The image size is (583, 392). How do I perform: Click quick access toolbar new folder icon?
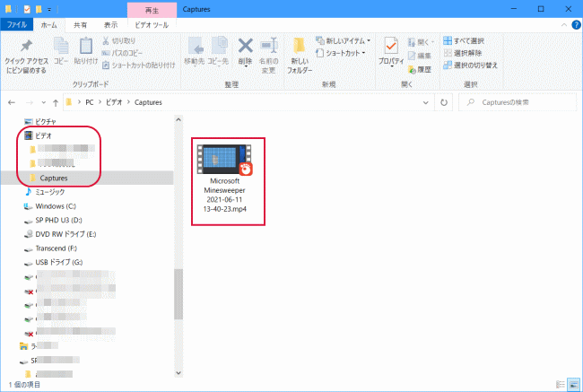click(39, 9)
